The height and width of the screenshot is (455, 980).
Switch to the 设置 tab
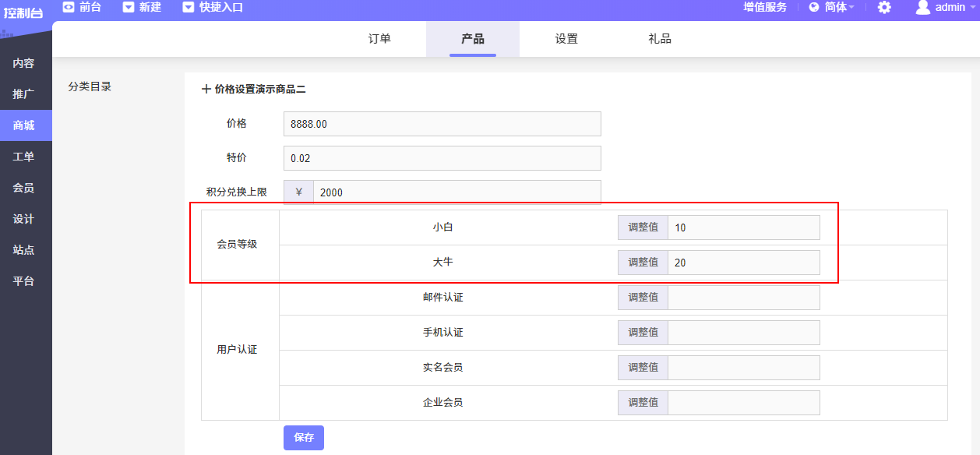[566, 39]
